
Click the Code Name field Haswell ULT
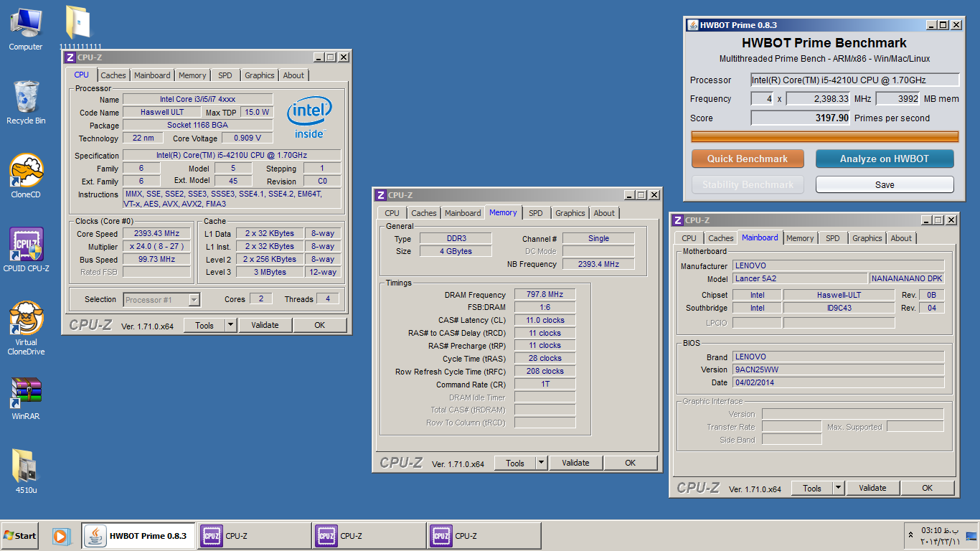pyautogui.click(x=162, y=112)
